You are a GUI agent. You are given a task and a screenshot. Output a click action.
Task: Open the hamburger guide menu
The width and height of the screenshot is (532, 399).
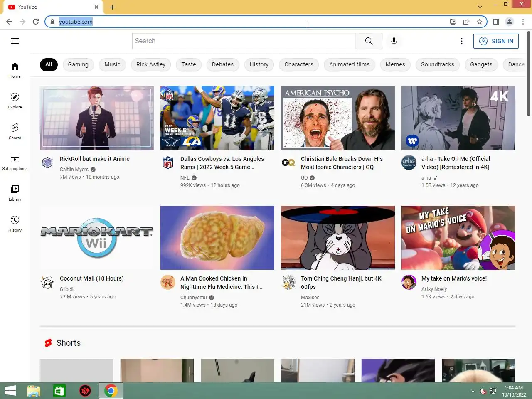click(x=15, y=41)
